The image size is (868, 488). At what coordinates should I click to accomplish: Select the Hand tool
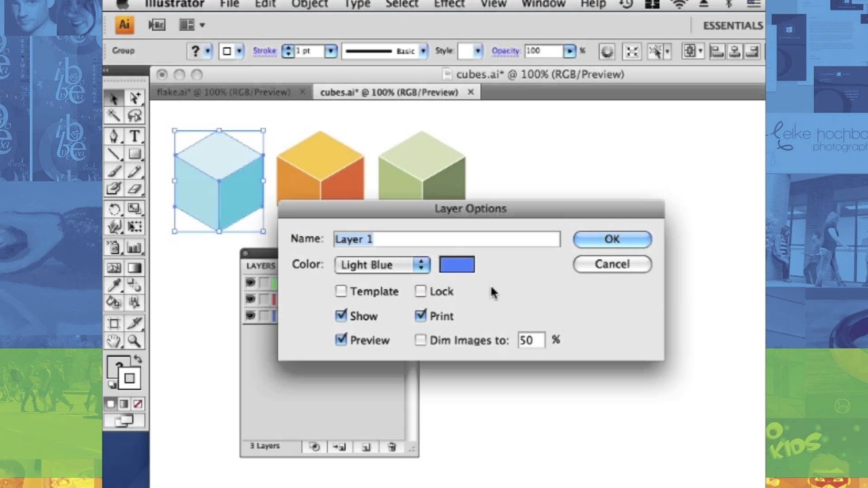tap(114, 342)
